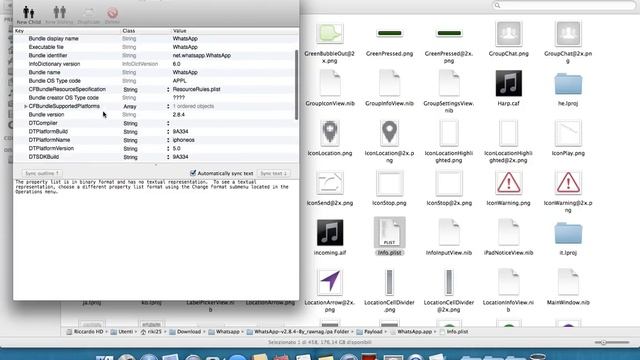The width and height of the screenshot is (640, 360).
Task: Select the GreenBubbleOut@2x.png icon
Action: [x=330, y=33]
